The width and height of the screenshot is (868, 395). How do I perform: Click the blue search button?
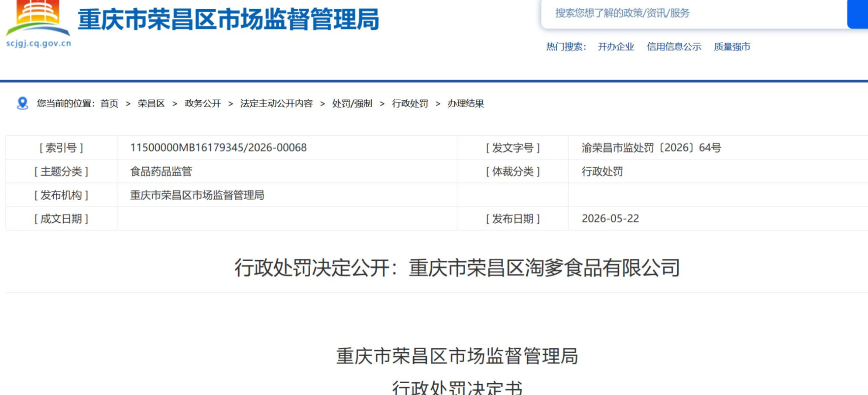pyautogui.click(x=858, y=14)
